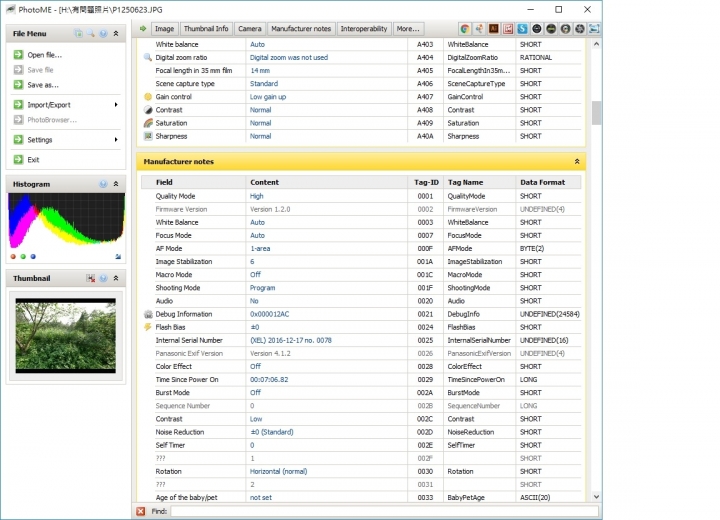Close the Find bar with red X

pos(141,511)
